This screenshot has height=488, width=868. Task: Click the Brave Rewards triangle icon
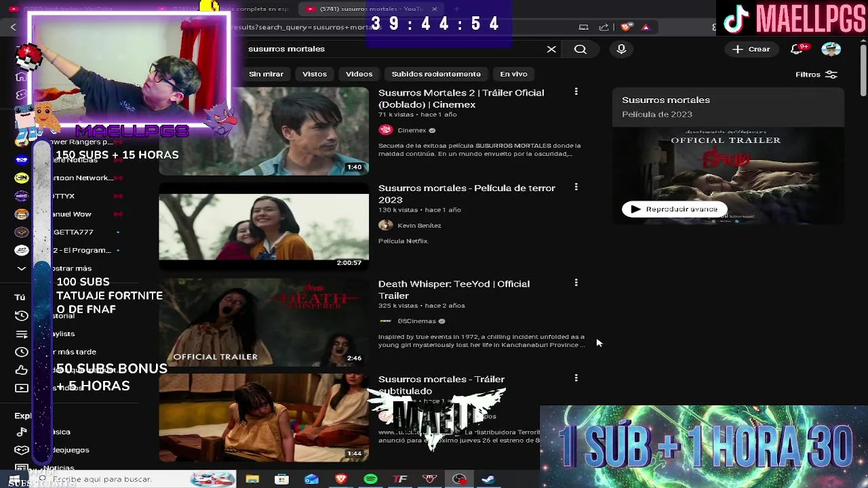[x=646, y=27]
